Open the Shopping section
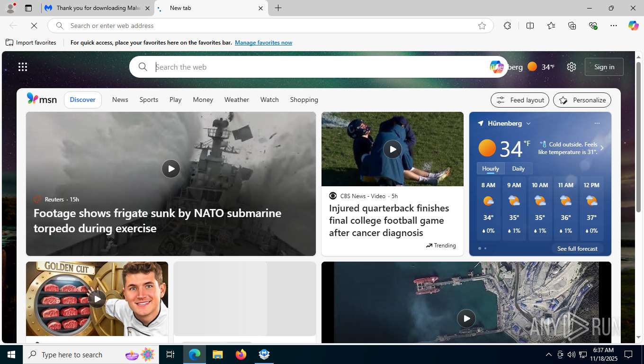The height and width of the screenshot is (364, 644). 304,100
